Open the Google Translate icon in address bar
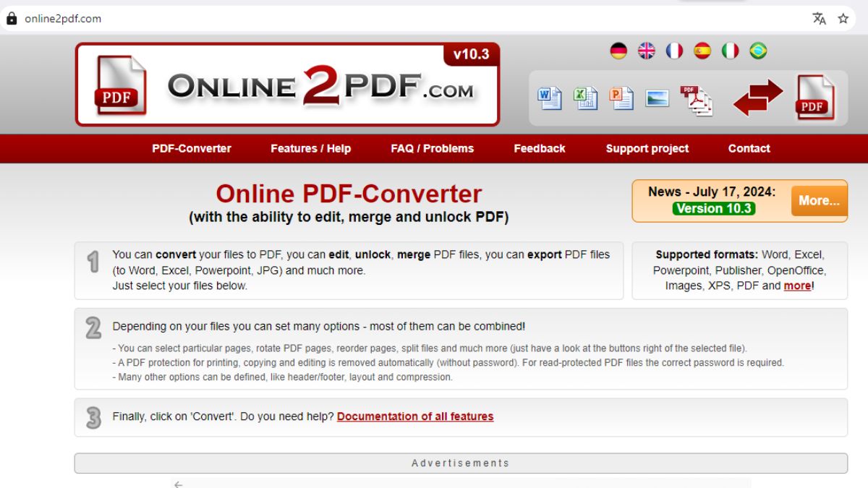The height and width of the screenshot is (488, 868). (x=820, y=20)
